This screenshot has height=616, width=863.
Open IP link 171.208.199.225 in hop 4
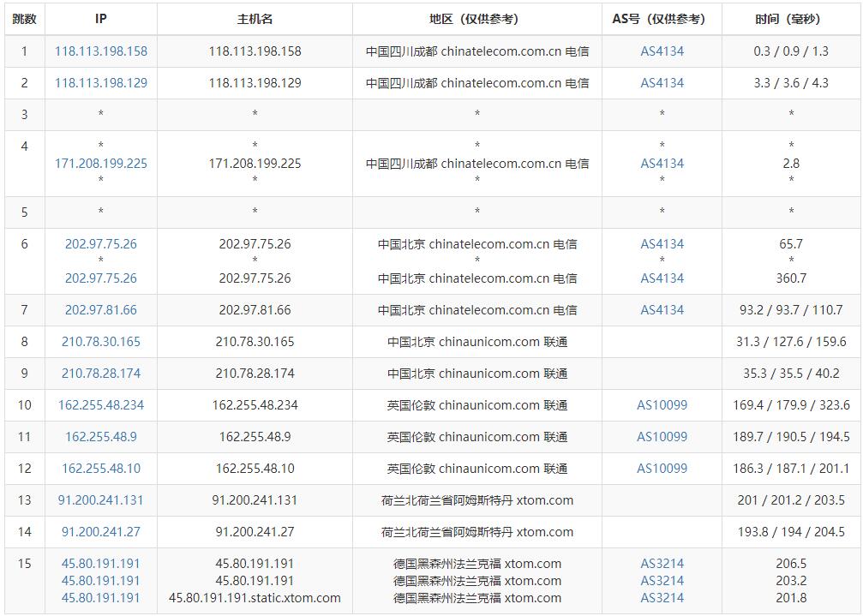click(101, 163)
